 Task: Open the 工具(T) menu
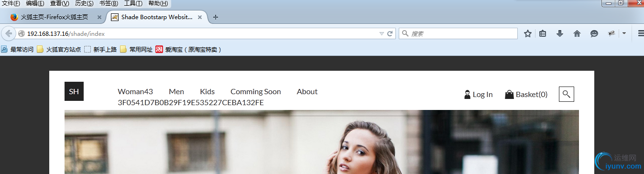[133, 3]
